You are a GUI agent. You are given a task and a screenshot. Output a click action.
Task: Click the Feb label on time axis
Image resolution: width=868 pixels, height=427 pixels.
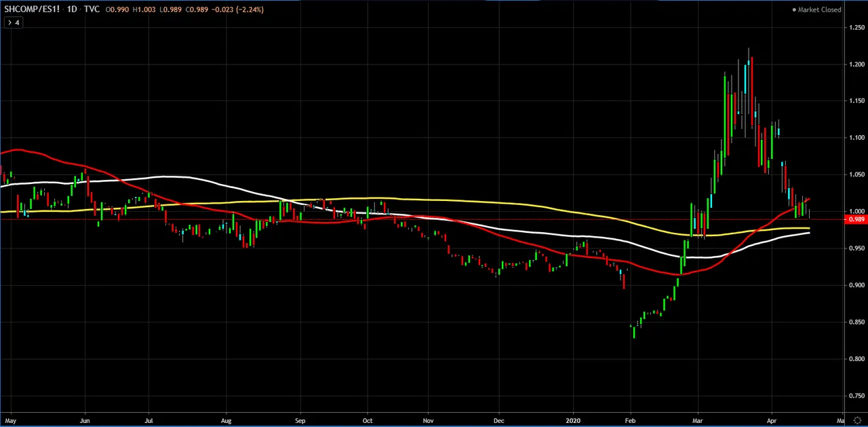631,421
